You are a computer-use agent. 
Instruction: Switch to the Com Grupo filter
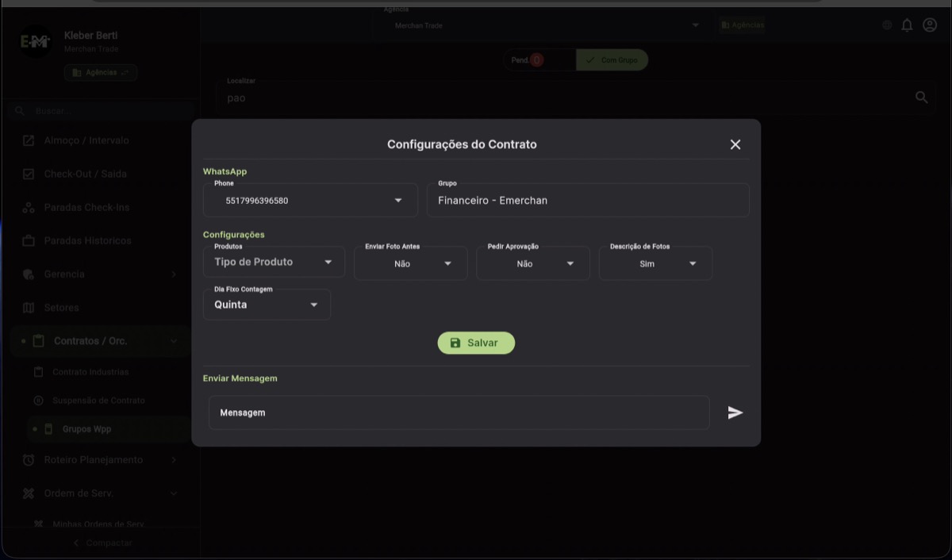pos(611,59)
